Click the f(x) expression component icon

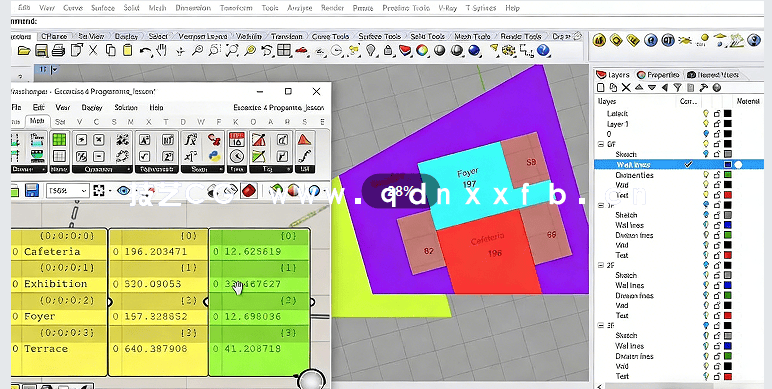pos(191,140)
